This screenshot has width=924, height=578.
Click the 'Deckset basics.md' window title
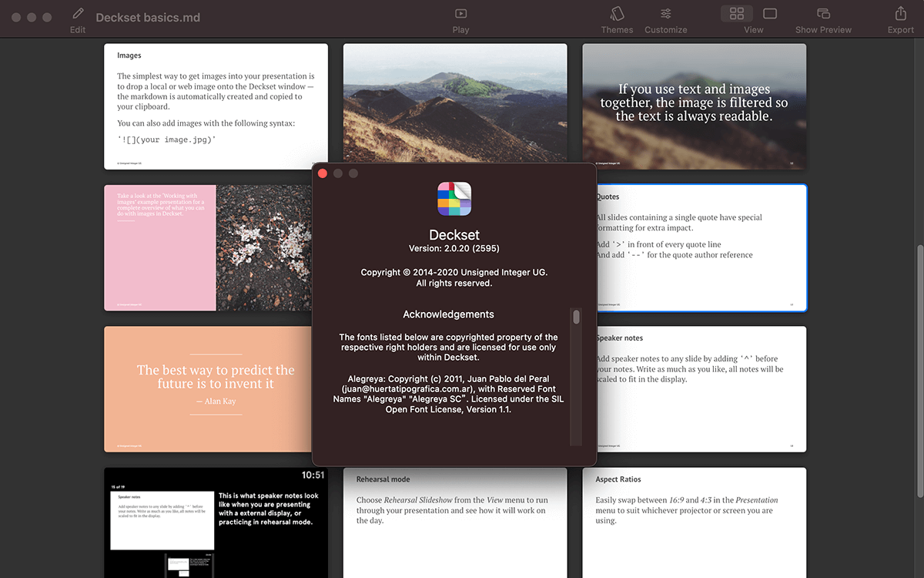(x=148, y=17)
